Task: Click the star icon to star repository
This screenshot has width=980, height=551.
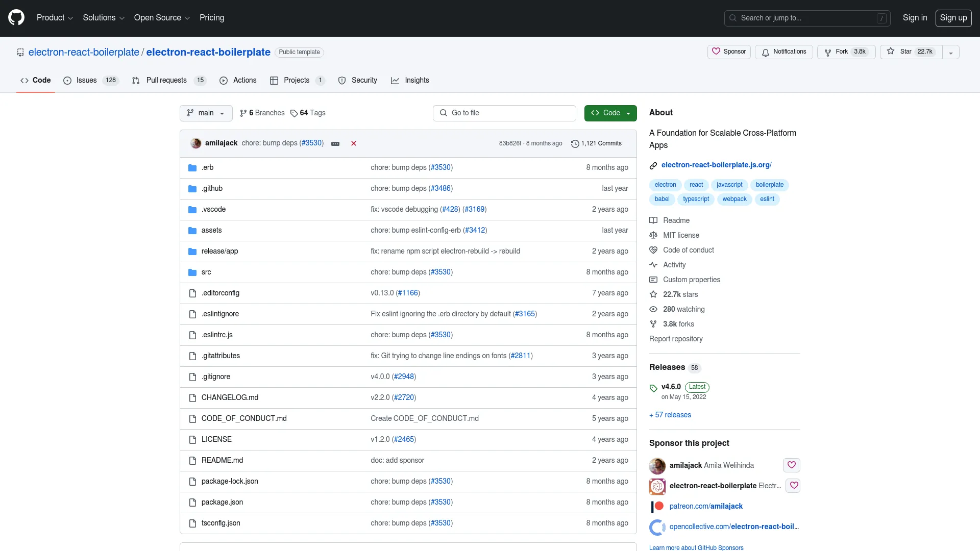Action: coord(891,52)
